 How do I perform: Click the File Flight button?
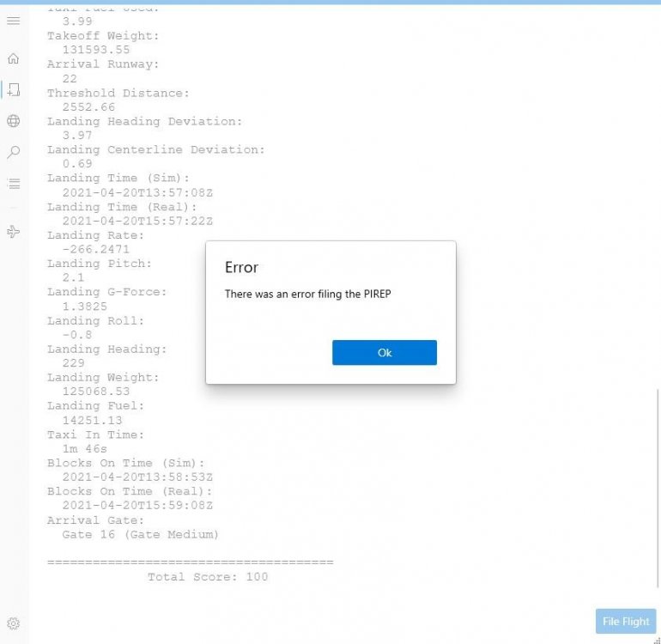[626, 622]
